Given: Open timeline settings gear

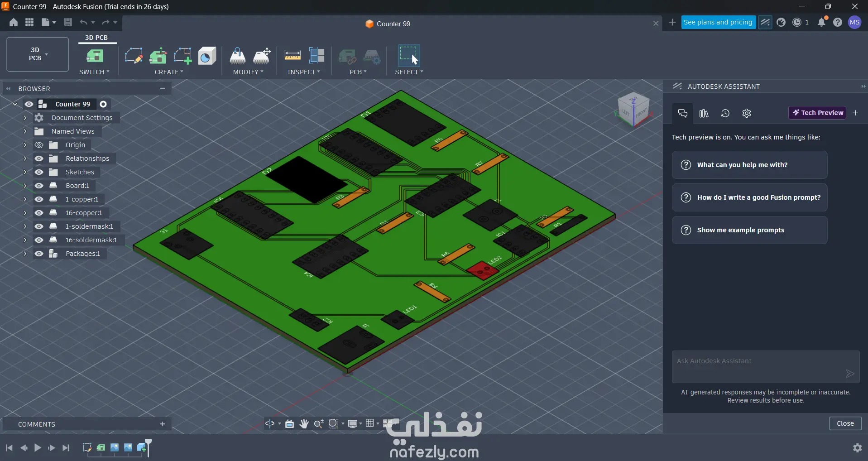Looking at the screenshot, I should pyautogui.click(x=857, y=447).
